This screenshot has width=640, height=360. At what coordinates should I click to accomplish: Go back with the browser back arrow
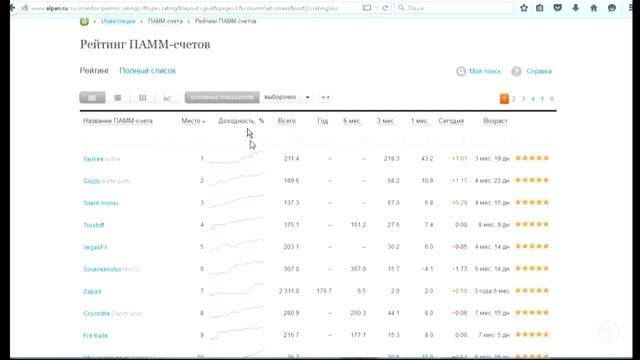point(12,8)
